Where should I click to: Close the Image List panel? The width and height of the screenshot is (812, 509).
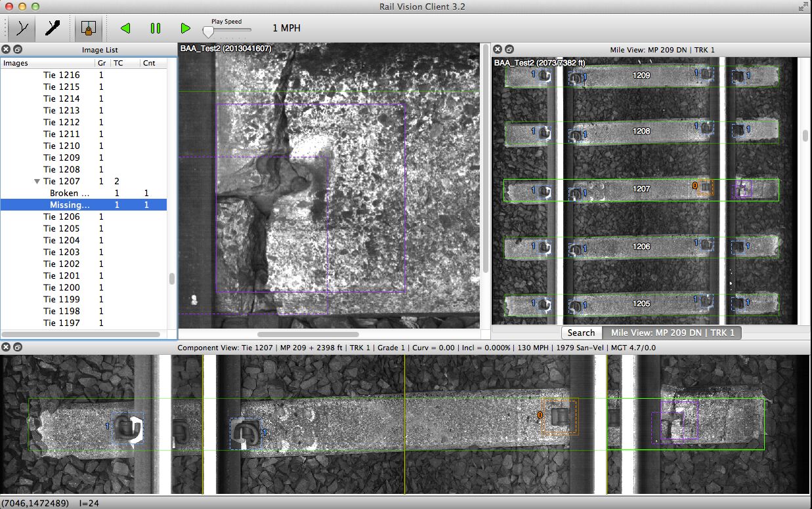click(6, 49)
